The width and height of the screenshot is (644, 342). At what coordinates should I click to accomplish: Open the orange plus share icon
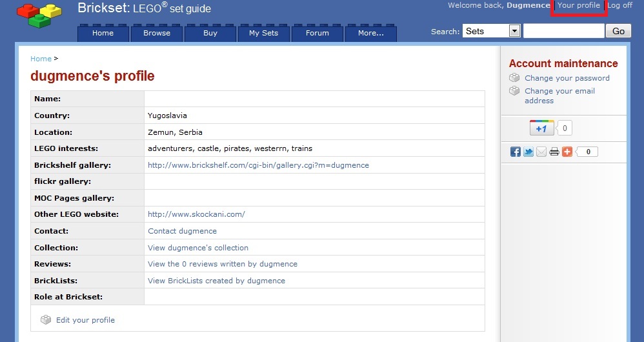[567, 152]
